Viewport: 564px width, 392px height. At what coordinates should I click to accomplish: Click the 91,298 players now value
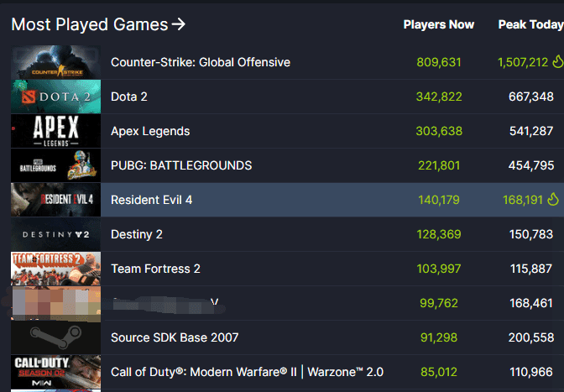click(439, 337)
